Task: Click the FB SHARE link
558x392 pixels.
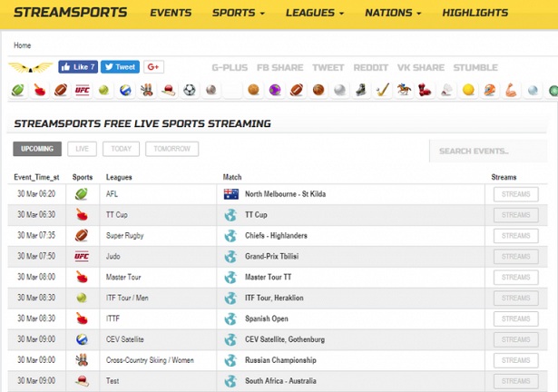Action: click(x=280, y=68)
